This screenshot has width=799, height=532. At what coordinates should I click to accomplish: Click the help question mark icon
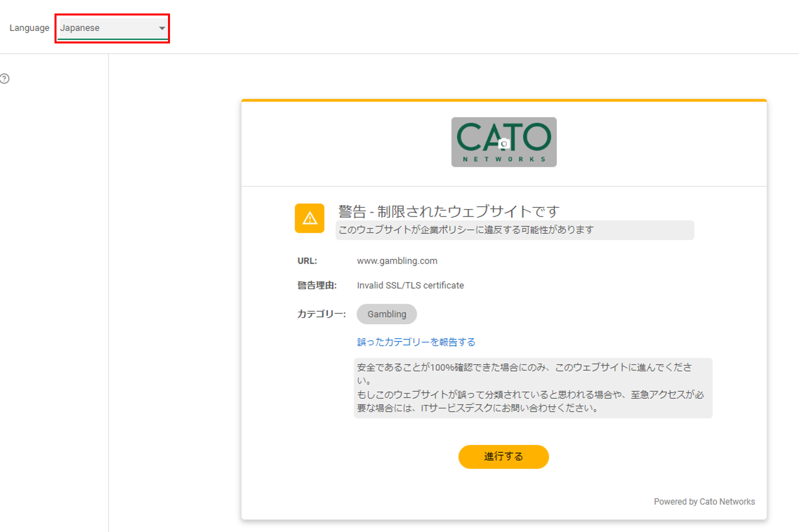tap(4, 78)
